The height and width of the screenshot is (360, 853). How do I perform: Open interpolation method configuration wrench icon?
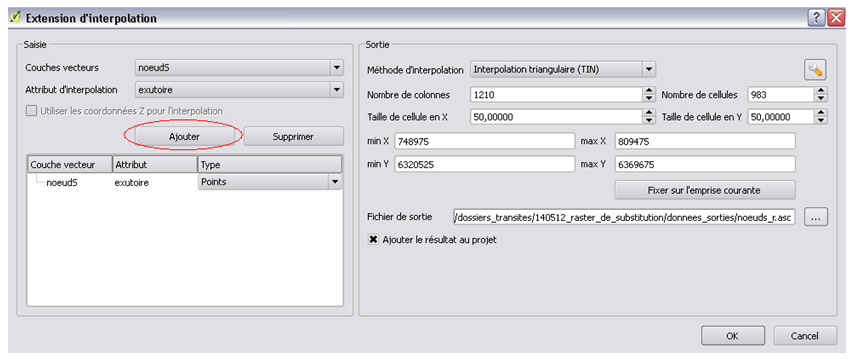point(815,70)
